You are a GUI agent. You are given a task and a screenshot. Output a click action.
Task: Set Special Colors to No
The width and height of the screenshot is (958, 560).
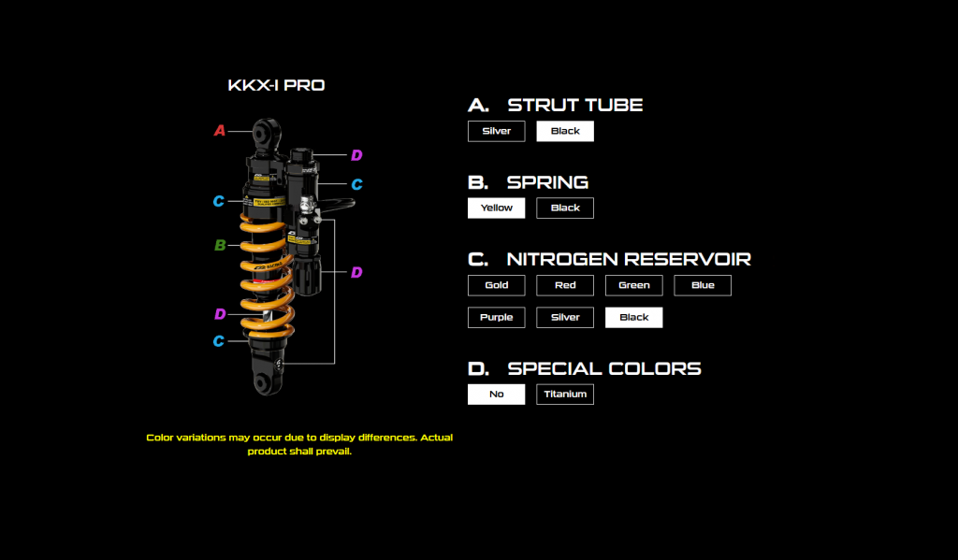click(496, 395)
